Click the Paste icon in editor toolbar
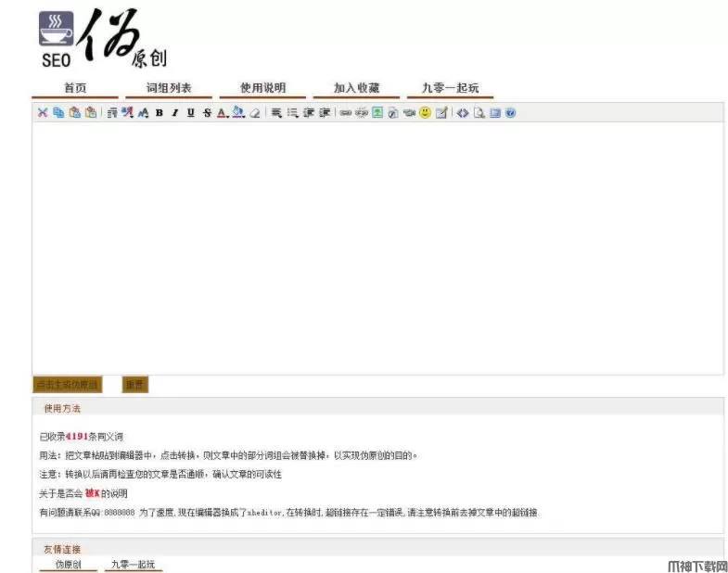 (x=75, y=112)
